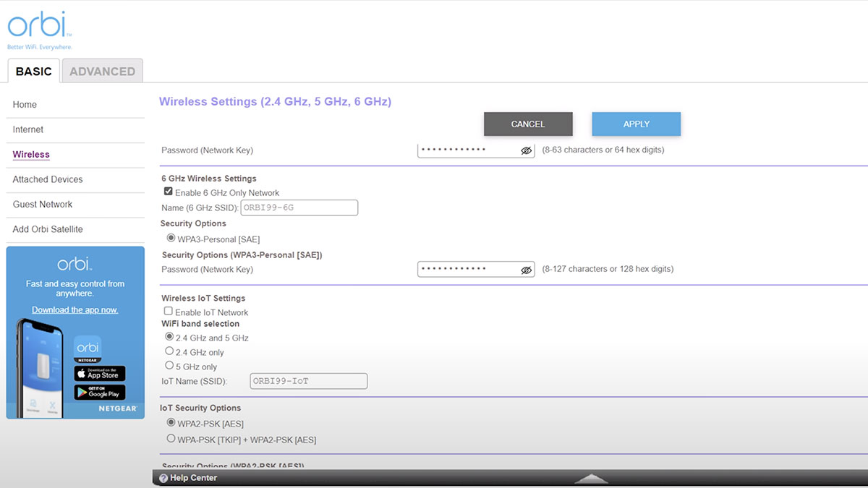Switch to the BASIC tab
The width and height of the screenshot is (868, 488).
(x=33, y=71)
